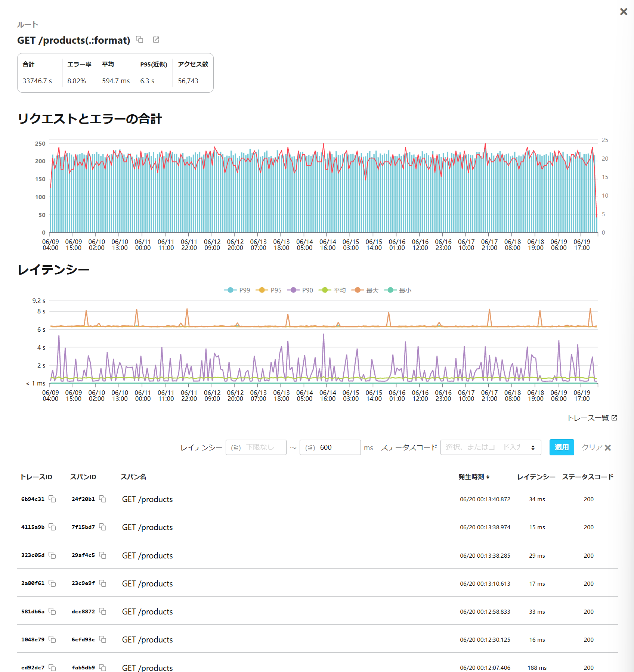Copy trace ID 6b94c31

click(x=52, y=499)
